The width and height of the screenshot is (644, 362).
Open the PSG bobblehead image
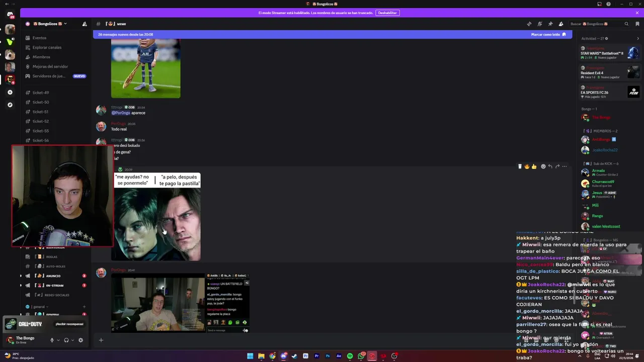coord(145,69)
